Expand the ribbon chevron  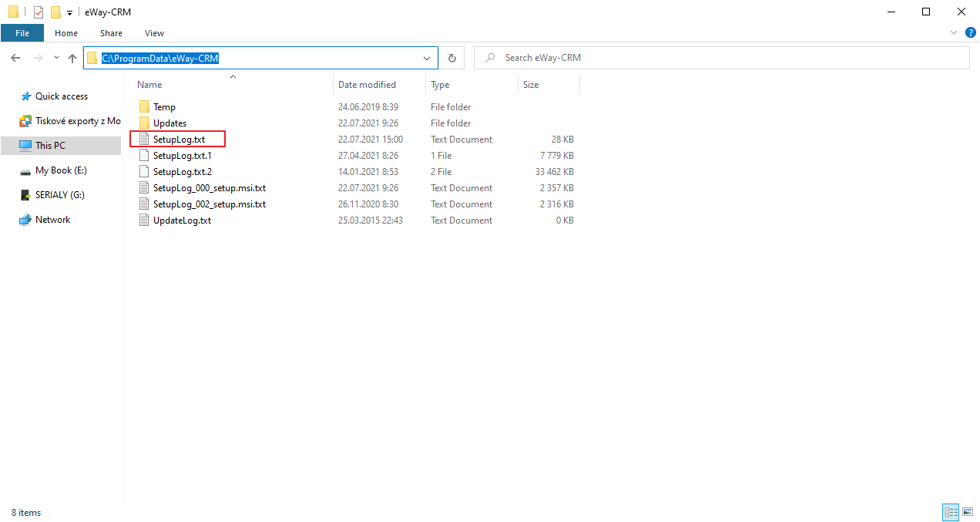pyautogui.click(x=955, y=33)
